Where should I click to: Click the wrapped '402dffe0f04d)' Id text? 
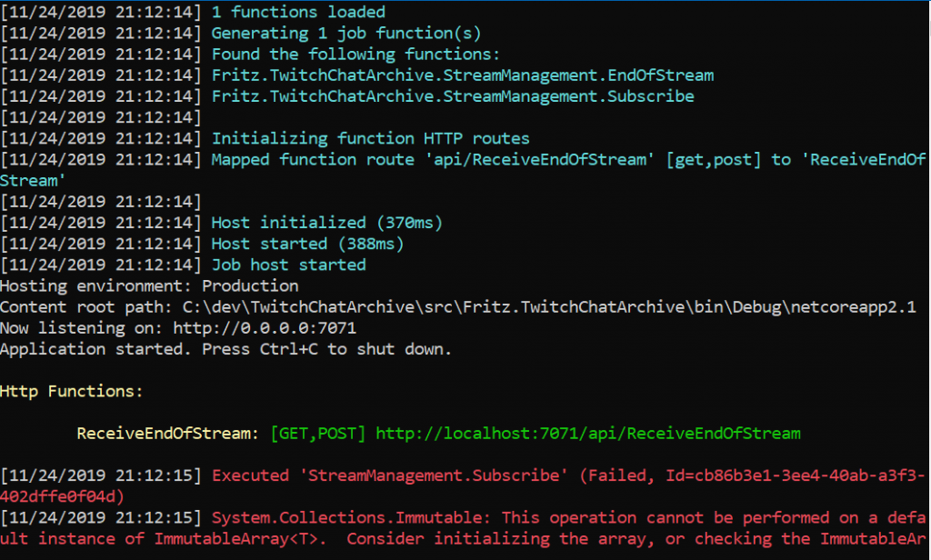(x=62, y=496)
